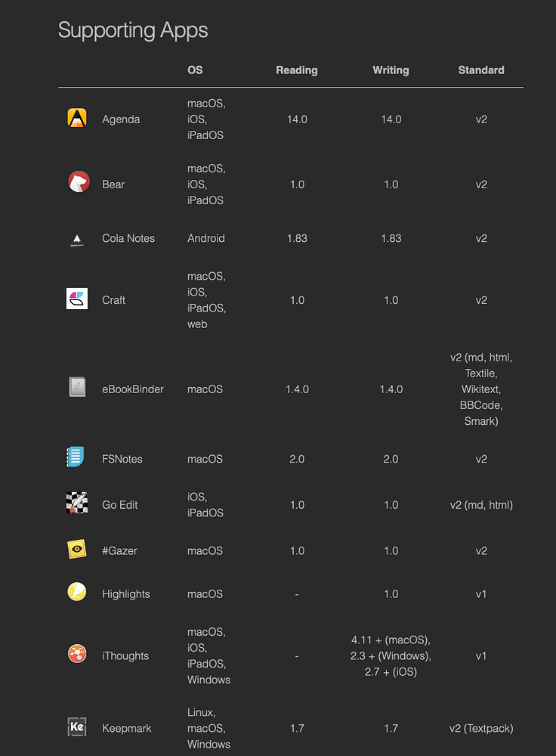556x756 pixels.
Task: Click the Cola Notes app icon
Action: pyautogui.click(x=77, y=239)
